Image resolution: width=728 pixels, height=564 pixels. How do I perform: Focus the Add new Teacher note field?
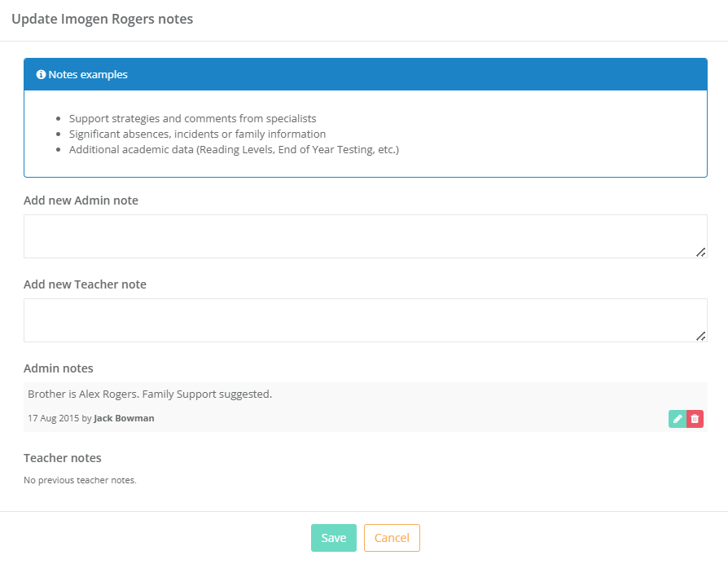[366, 320]
